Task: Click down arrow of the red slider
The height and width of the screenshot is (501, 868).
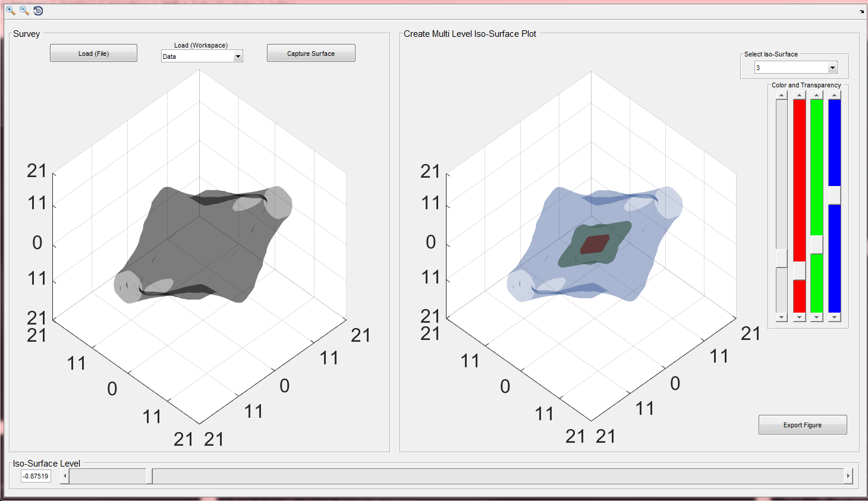Action: point(800,317)
